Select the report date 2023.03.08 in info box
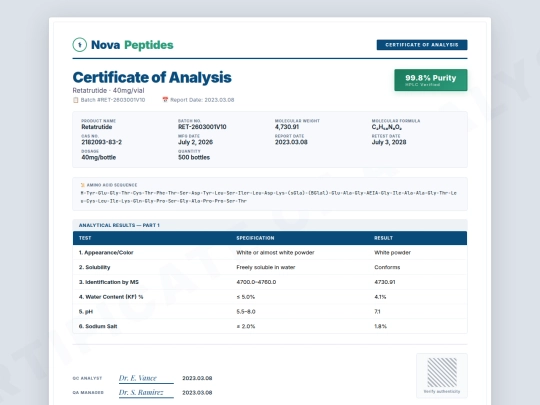 click(291, 142)
